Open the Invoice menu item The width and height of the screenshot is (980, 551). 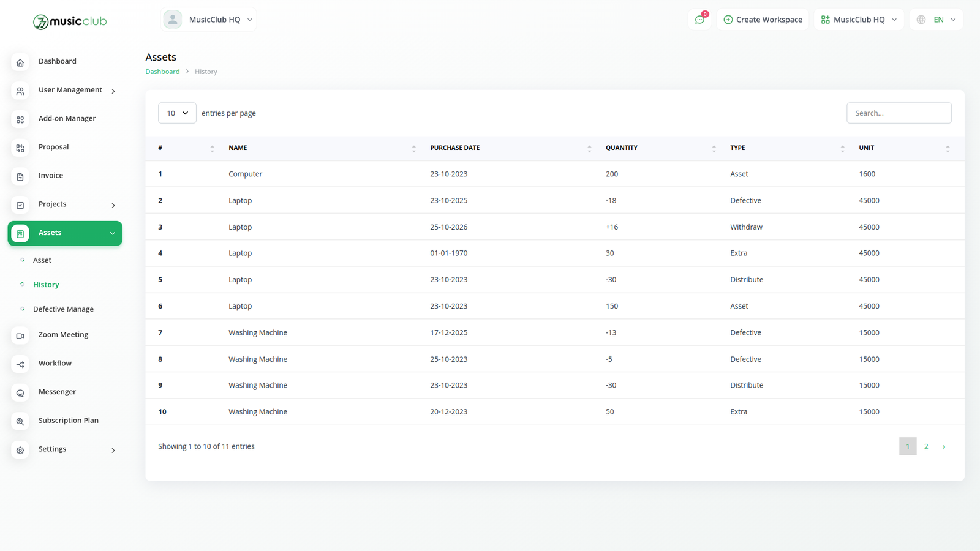(51, 176)
